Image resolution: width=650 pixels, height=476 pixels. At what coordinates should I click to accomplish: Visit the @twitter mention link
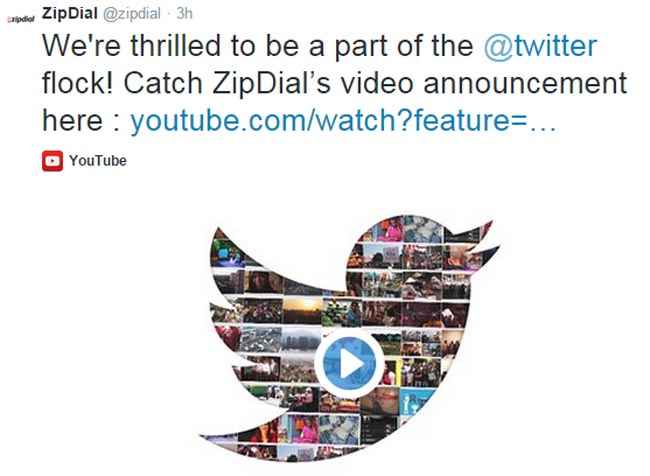click(540, 45)
